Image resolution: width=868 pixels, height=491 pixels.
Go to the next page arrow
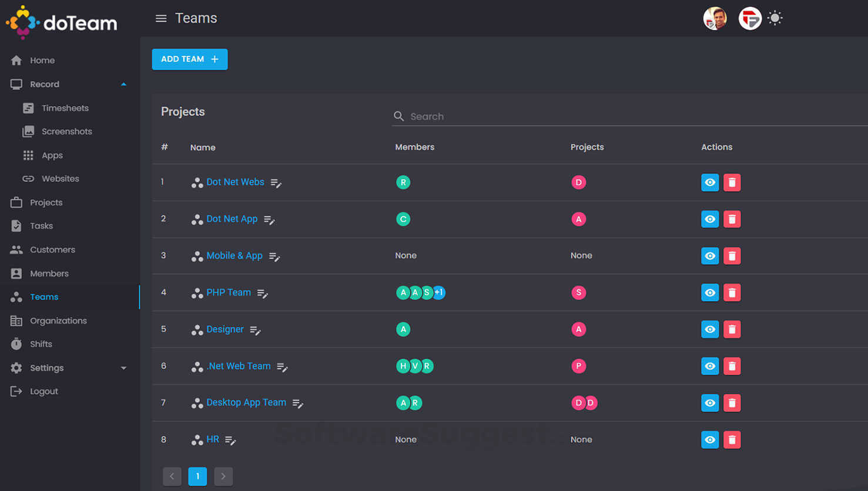[x=223, y=476]
